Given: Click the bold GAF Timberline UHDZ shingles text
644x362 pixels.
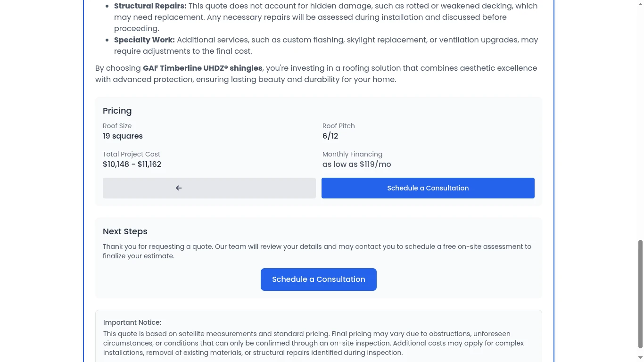Looking at the screenshot, I should tap(202, 68).
